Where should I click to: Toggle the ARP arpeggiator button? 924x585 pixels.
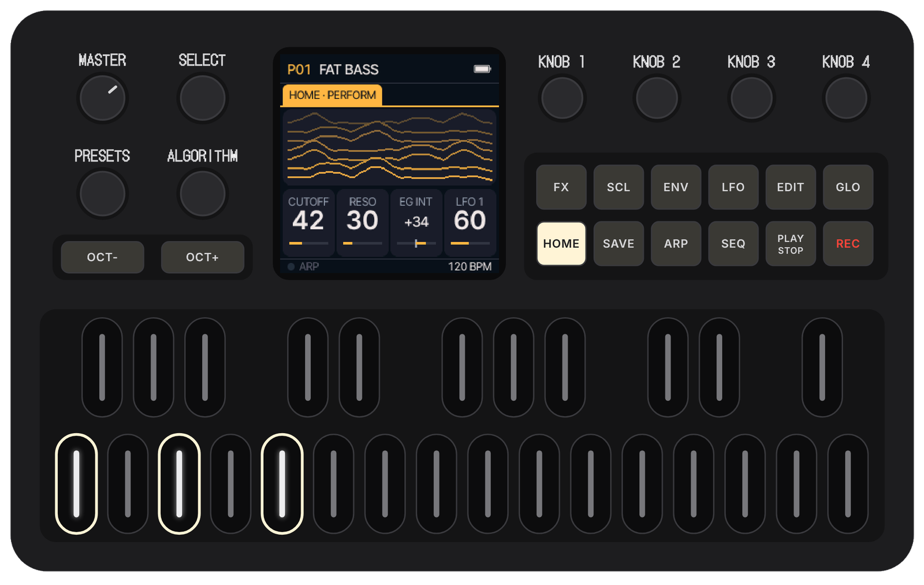tap(676, 244)
